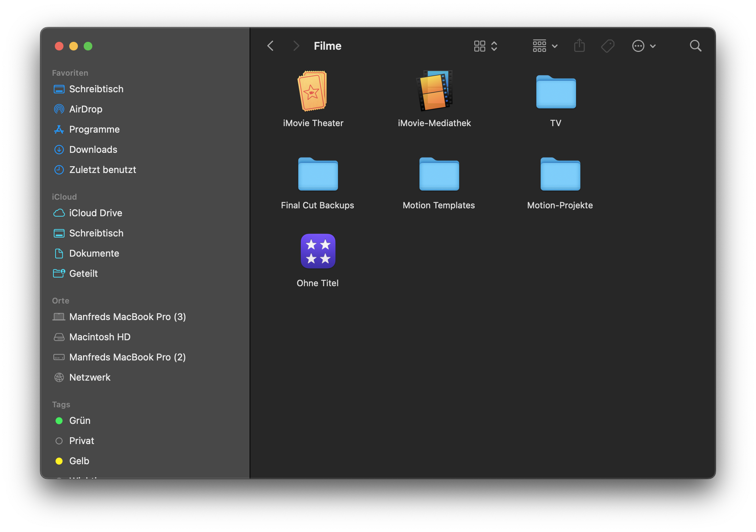The width and height of the screenshot is (756, 532).
Task: Open the iMovie-Mediathek library icon
Action: pos(434,91)
